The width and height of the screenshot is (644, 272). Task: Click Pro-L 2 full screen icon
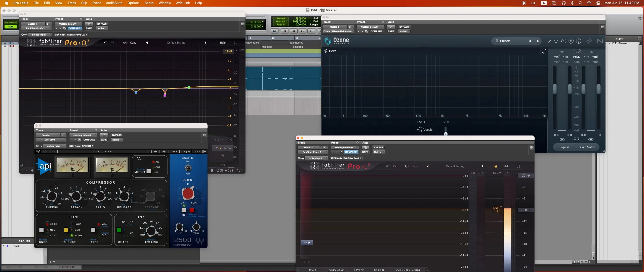pos(518,166)
